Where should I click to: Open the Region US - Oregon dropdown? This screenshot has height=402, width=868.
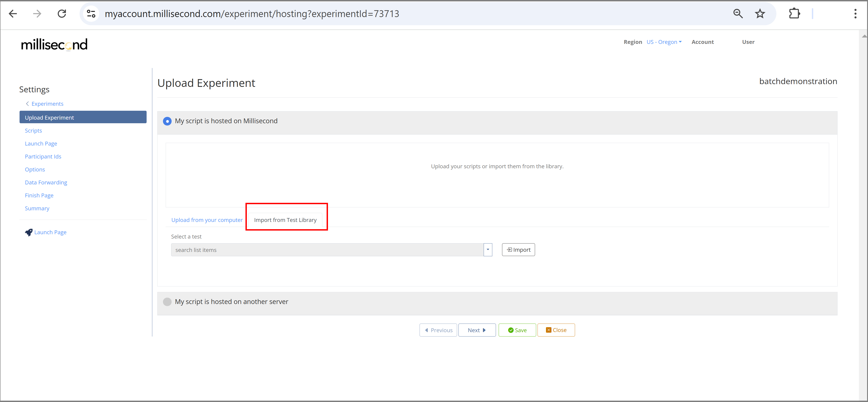coord(663,42)
